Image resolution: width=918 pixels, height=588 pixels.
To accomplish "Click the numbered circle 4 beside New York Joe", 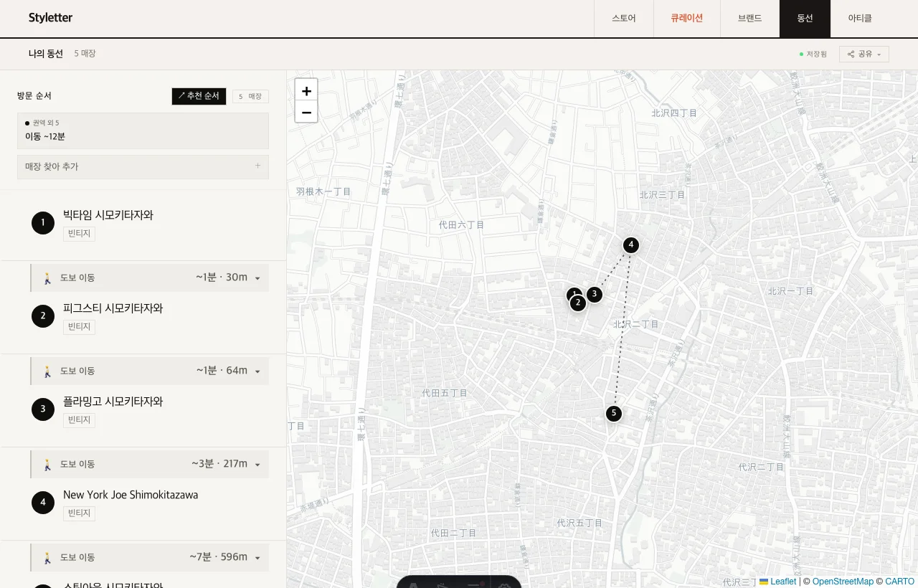I will [43, 502].
